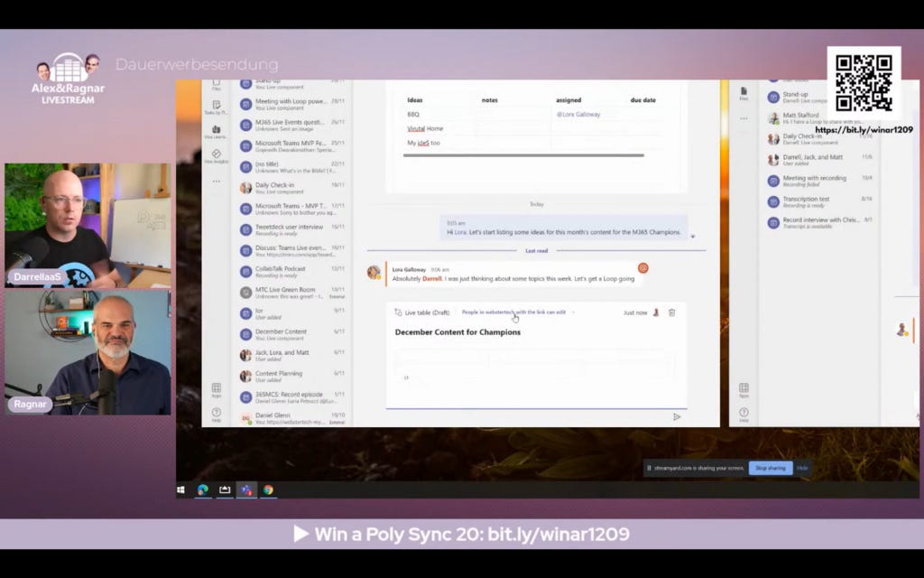Open Darrell, Jack, and Matt chat
The image size is (924, 578).
820,160
